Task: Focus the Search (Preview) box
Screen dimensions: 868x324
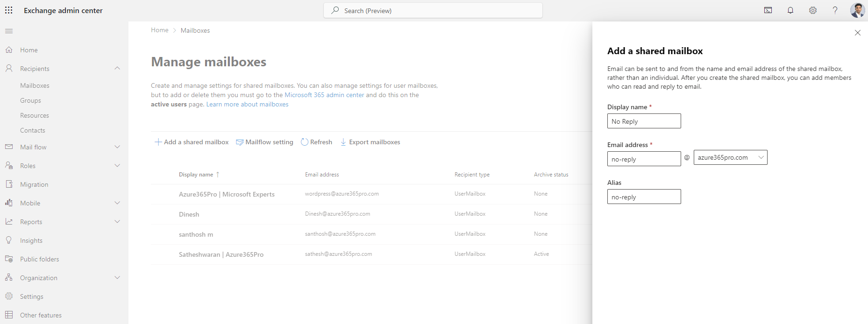Action: (433, 10)
